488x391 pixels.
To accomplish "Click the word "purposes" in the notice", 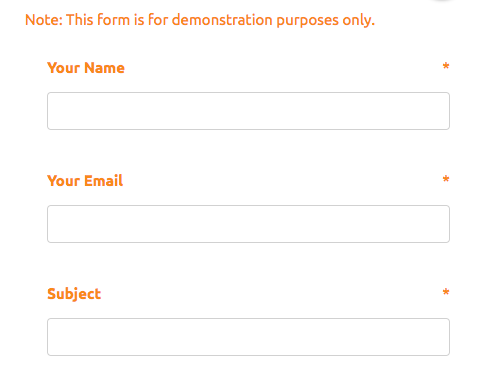I will 308,21.
